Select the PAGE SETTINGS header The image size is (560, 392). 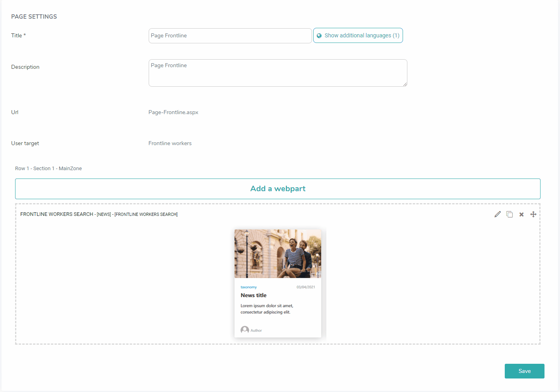point(34,16)
